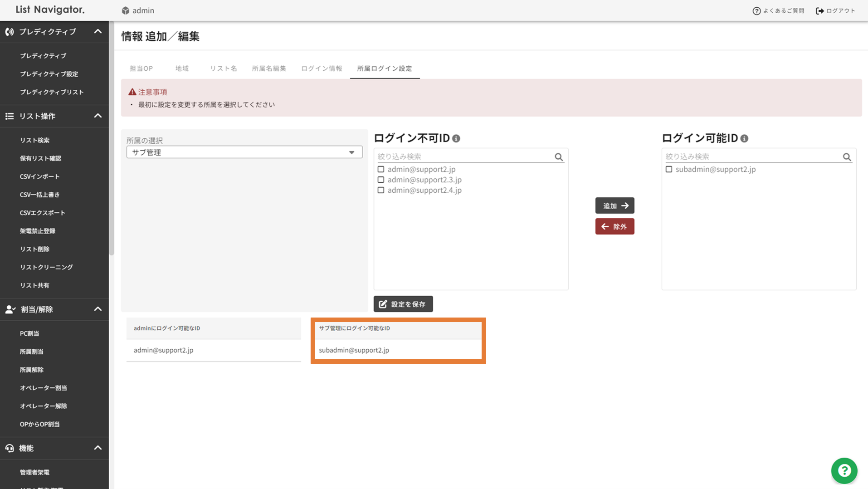
Task: Collapse the リスト操作 sidebar section
Action: 98,116
